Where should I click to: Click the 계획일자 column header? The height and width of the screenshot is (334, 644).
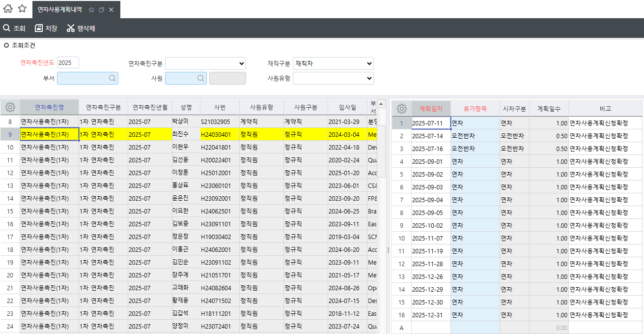click(431, 108)
